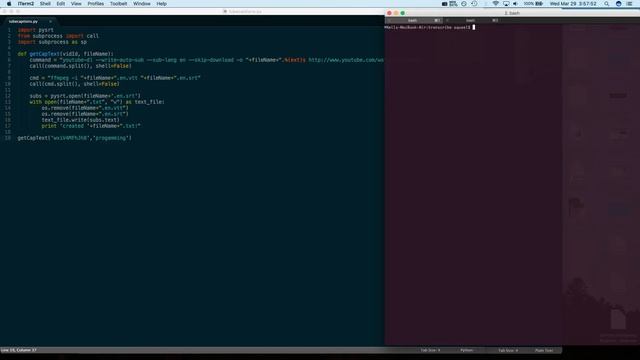Click the date and time display
The width and height of the screenshot is (640, 360).
click(x=573, y=4)
